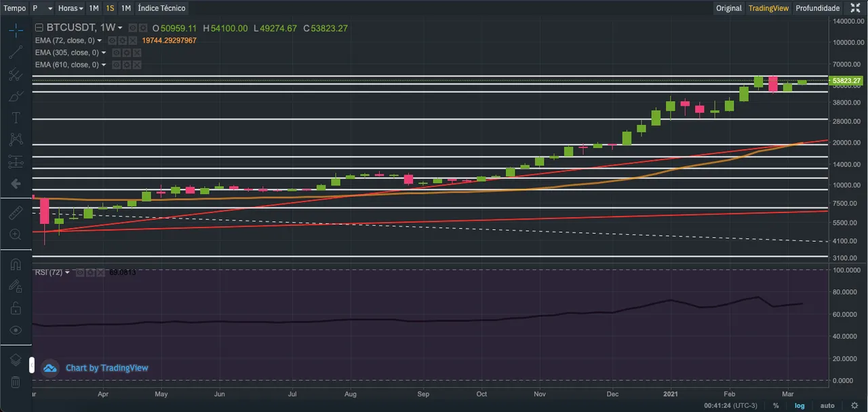868x412 pixels.
Task: Select the ruler measure tool
Action: (16, 213)
